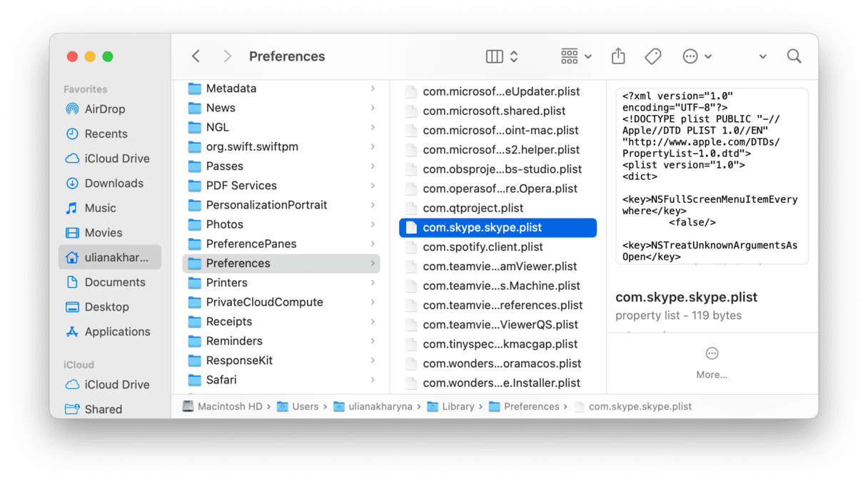This screenshot has height=484, width=868.
Task: Open the Action ellipsis menu dropdown
Action: coord(697,56)
